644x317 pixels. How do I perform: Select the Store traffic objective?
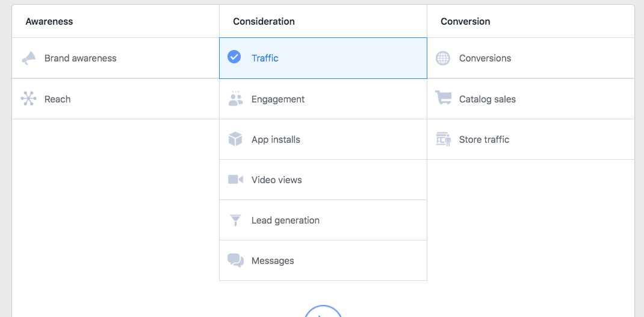[484, 140]
